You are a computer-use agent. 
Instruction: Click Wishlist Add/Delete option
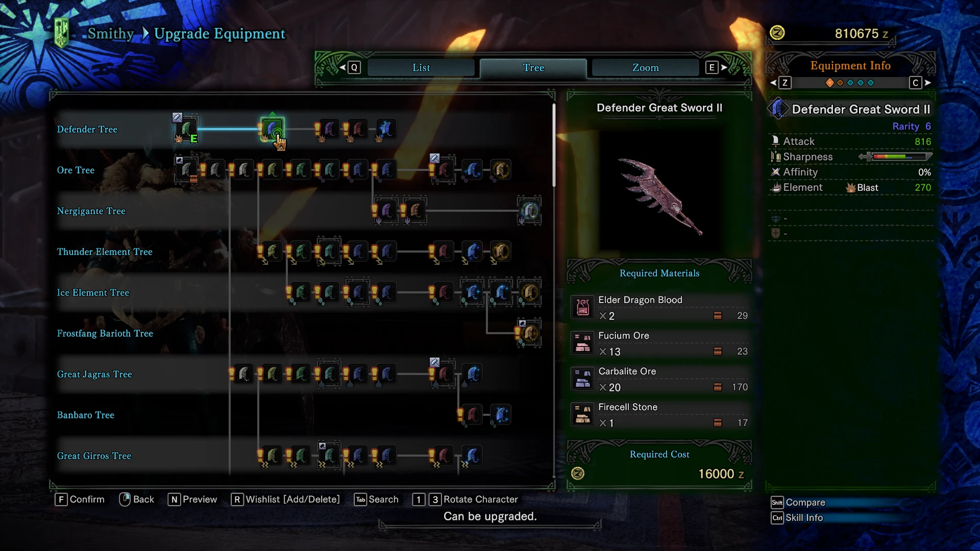[285, 499]
